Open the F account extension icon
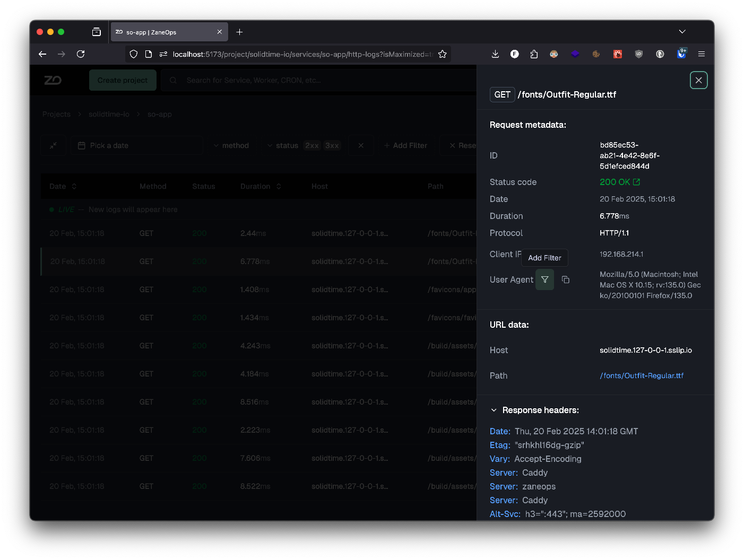This screenshot has height=560, width=744. pos(514,54)
